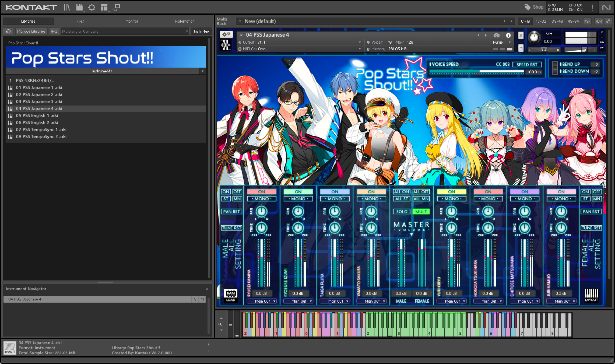Select 07 PSS TempoSync 1 .nki
Viewport: 615px width, 364px height.
pos(106,130)
